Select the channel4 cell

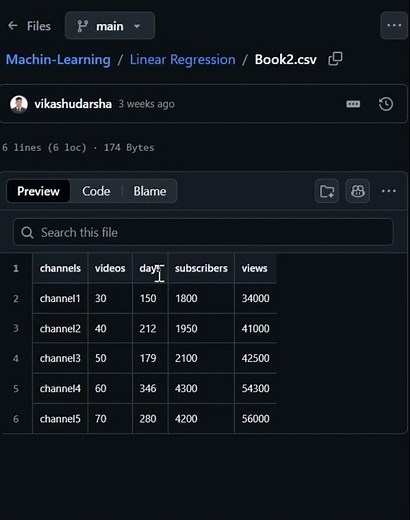tap(60, 388)
